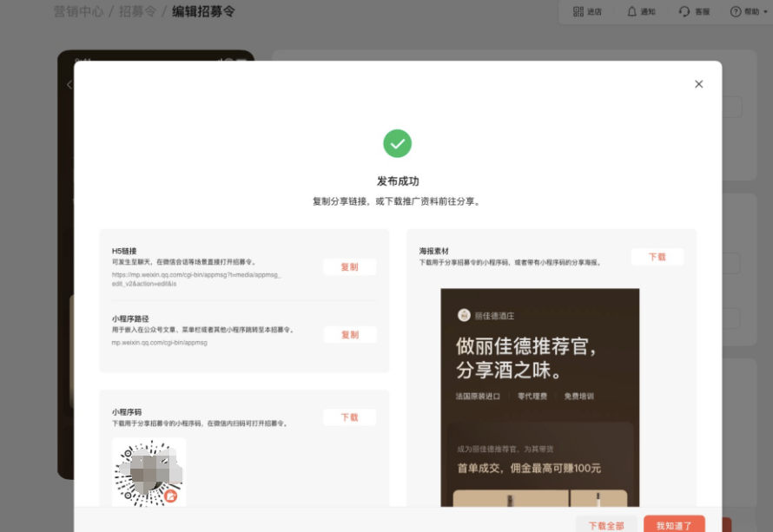Click the H5 link URL starting with https://mp.weixin
Viewport: 773px width, 532px height.
196,279
